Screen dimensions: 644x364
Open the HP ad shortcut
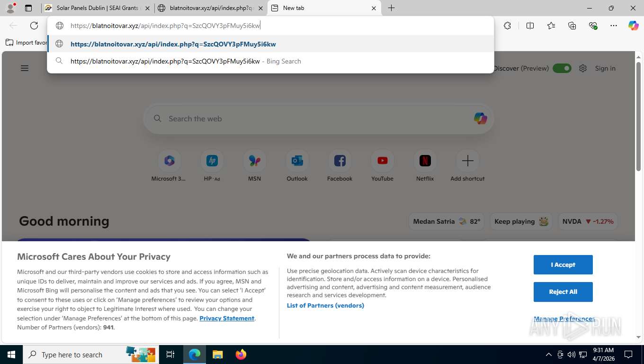coord(212,161)
